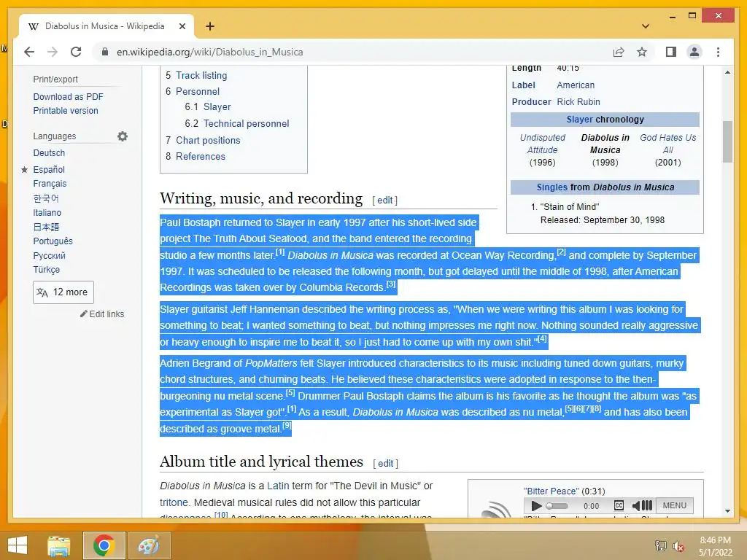747x560 pixels.
Task: Select the Diabolus in Musica tab
Action: 106,26
